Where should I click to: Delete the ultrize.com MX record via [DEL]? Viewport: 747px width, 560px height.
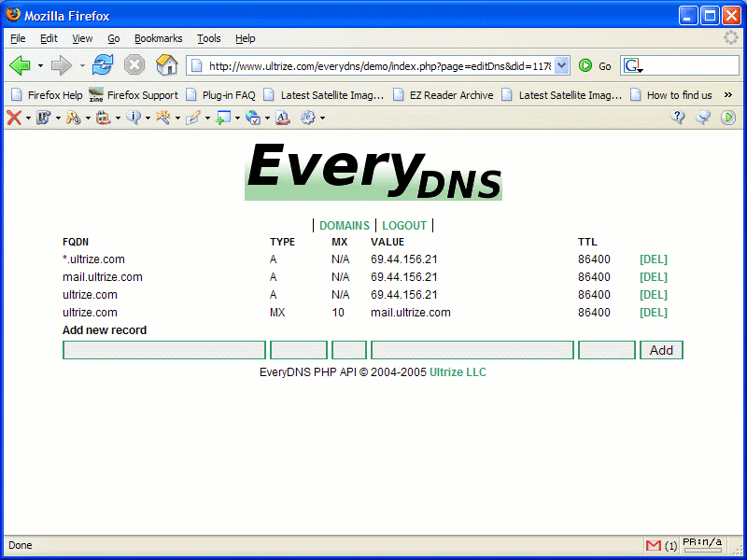(653, 313)
